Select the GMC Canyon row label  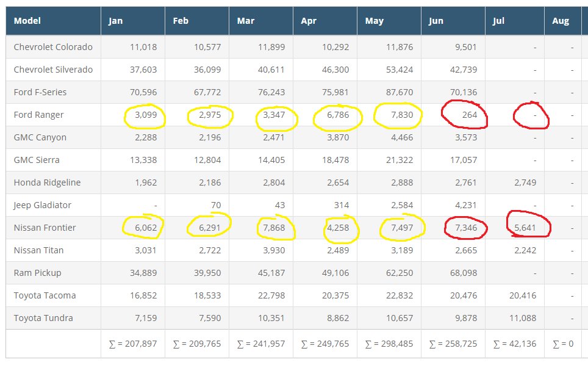click(40, 137)
